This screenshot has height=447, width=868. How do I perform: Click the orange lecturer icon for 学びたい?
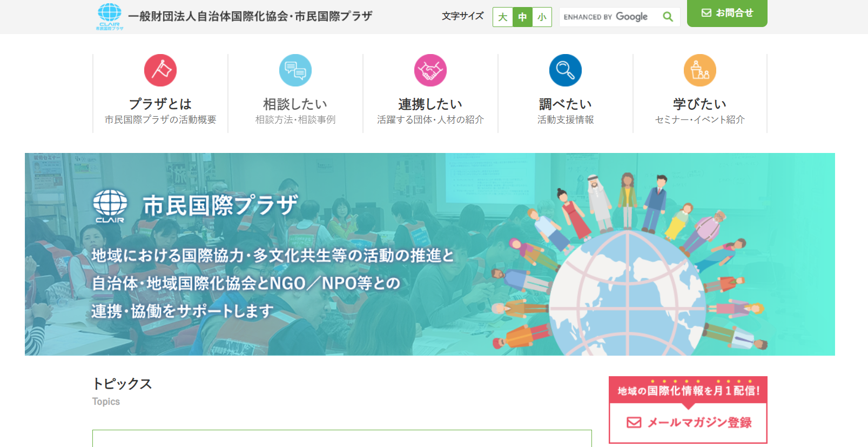click(x=700, y=70)
